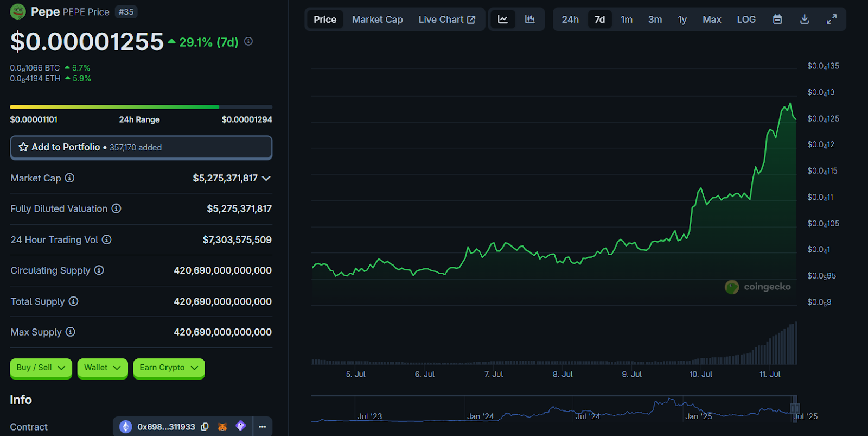
Task: Click the download chart data icon
Action: tap(805, 20)
